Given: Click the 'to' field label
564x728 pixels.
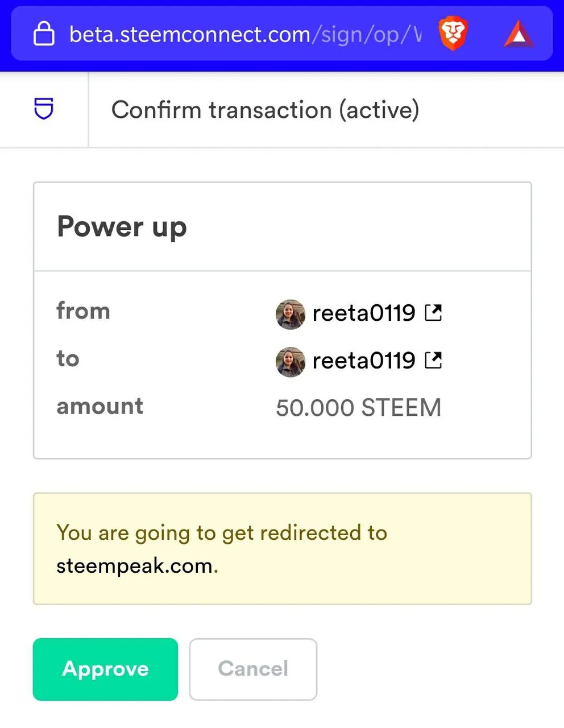Looking at the screenshot, I should click(x=68, y=359).
